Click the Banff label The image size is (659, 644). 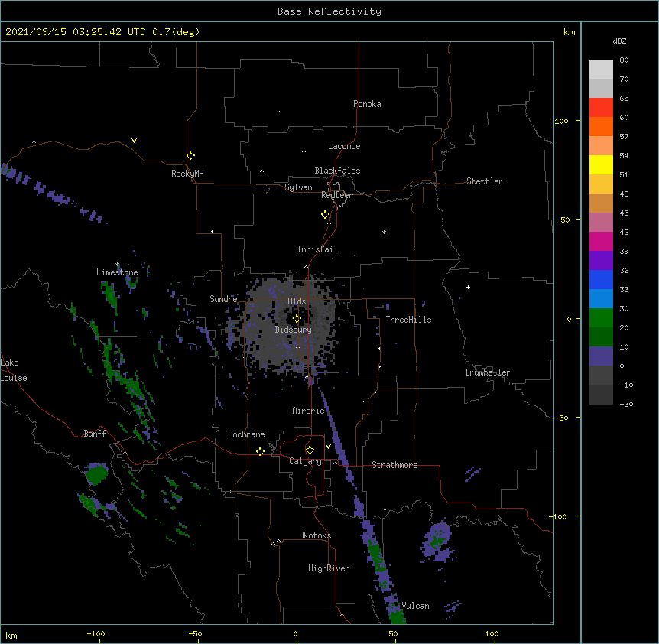pos(95,434)
